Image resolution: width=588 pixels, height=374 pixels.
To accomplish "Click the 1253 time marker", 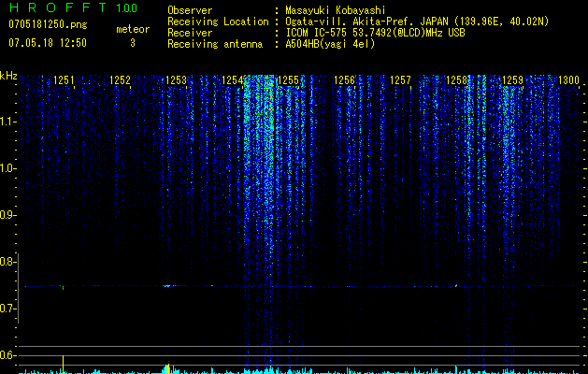I will pyautogui.click(x=177, y=79).
